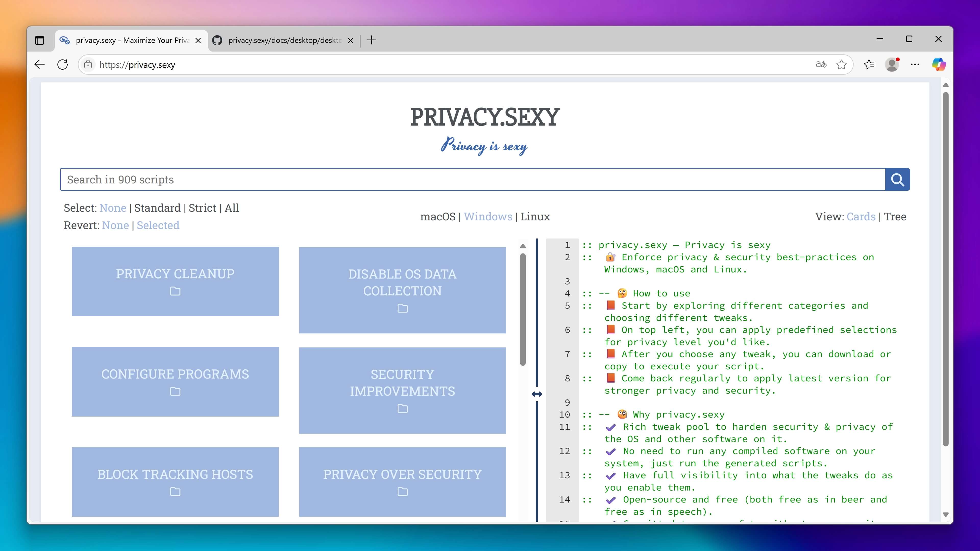Open the translate page icon
Screen dimensions: 980x551
(821, 65)
